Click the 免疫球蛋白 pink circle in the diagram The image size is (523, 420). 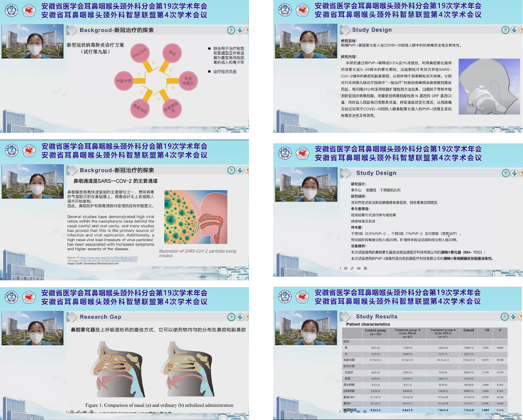[188, 81]
